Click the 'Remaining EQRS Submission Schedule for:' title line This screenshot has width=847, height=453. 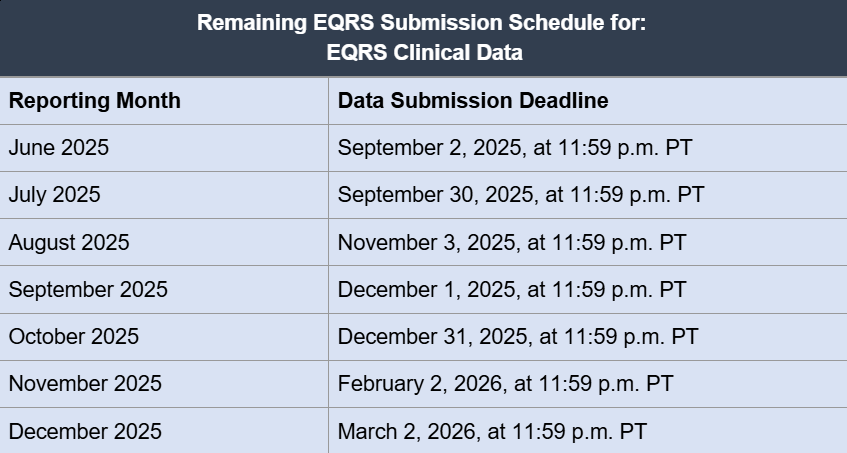[423, 23]
